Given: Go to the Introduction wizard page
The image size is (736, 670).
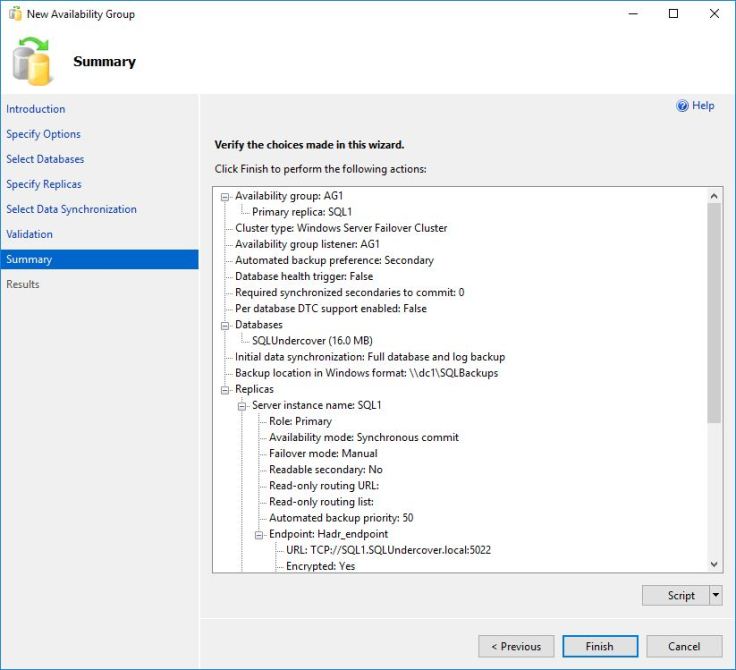Looking at the screenshot, I should (x=36, y=109).
